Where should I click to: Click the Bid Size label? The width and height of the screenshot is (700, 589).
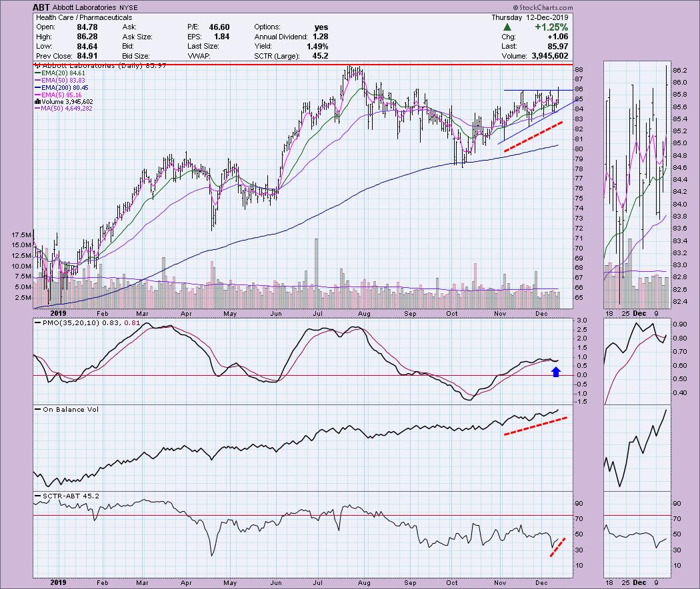[136, 56]
